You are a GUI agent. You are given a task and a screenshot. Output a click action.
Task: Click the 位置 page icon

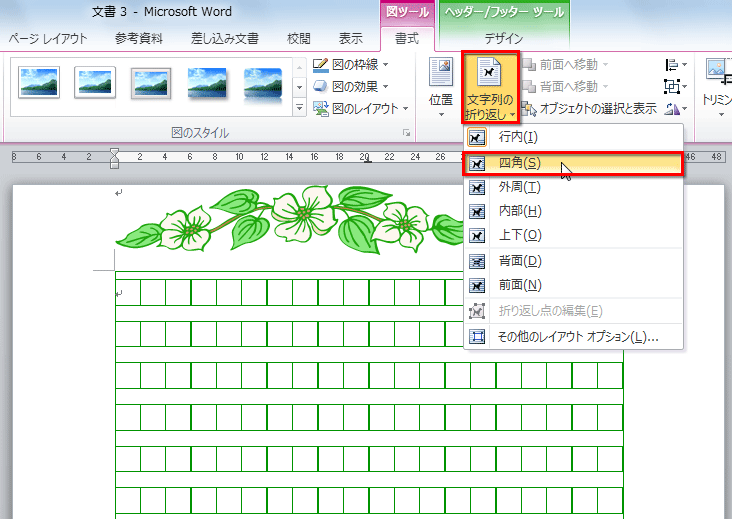[441, 72]
